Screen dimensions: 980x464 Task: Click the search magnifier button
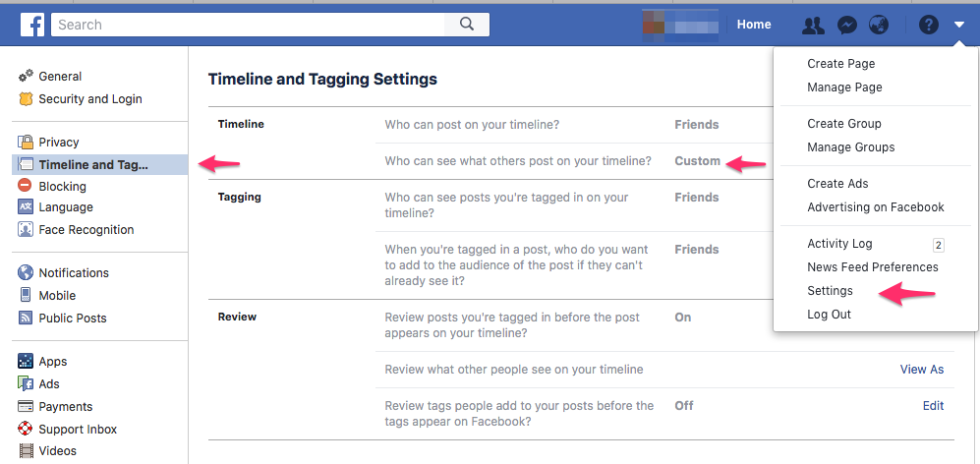click(467, 25)
